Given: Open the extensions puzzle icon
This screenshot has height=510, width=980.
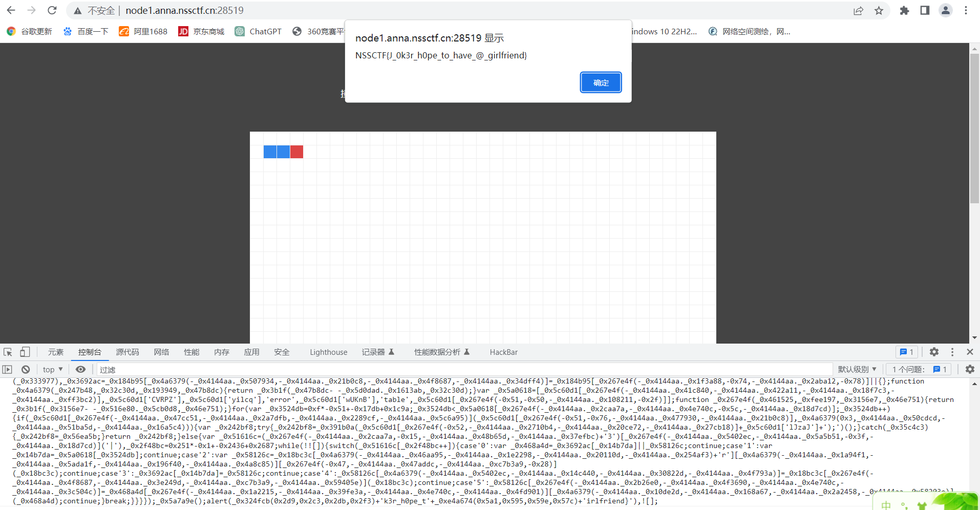Looking at the screenshot, I should (x=904, y=11).
